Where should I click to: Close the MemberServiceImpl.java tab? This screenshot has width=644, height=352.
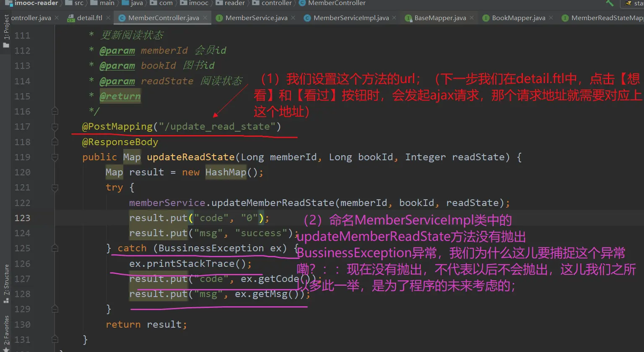[x=395, y=18]
